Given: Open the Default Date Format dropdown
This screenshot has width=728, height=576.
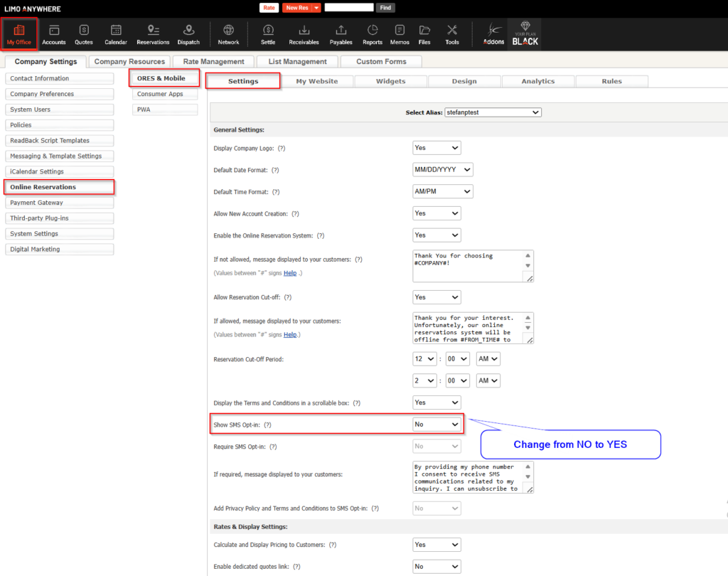Looking at the screenshot, I should [442, 170].
